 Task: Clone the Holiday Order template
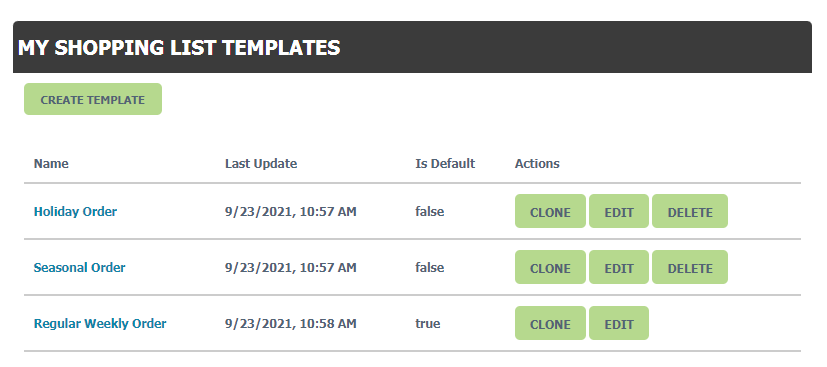pyautogui.click(x=550, y=211)
